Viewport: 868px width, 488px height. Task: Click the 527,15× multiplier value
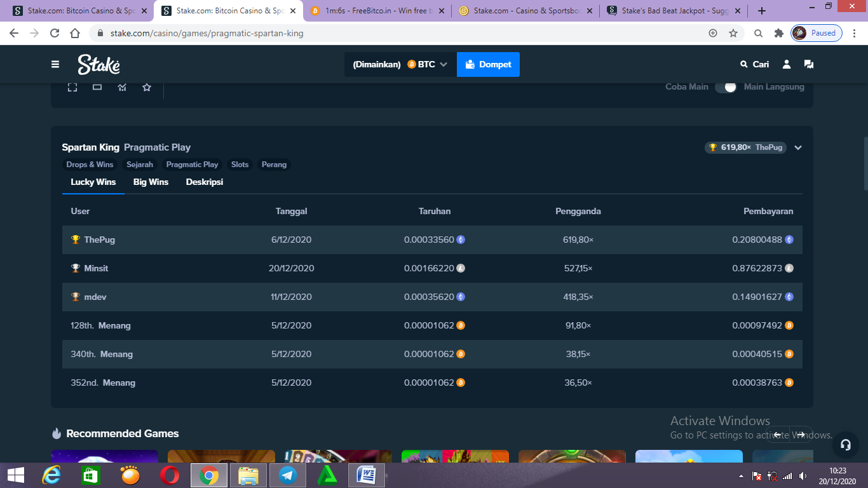tap(578, 268)
